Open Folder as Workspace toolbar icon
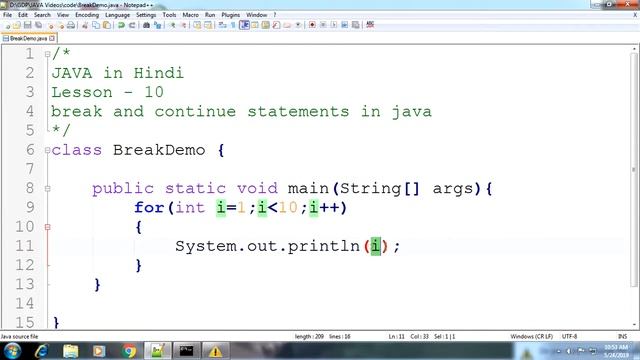 click(287, 25)
